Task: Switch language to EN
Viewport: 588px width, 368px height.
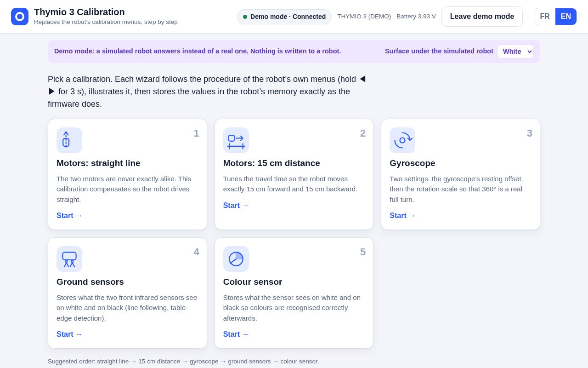Action: pyautogui.click(x=566, y=17)
